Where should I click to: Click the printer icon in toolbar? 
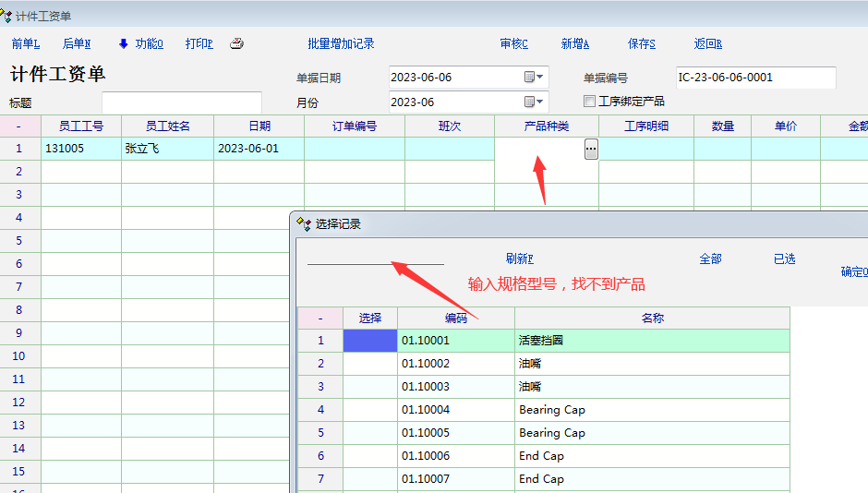tap(236, 43)
